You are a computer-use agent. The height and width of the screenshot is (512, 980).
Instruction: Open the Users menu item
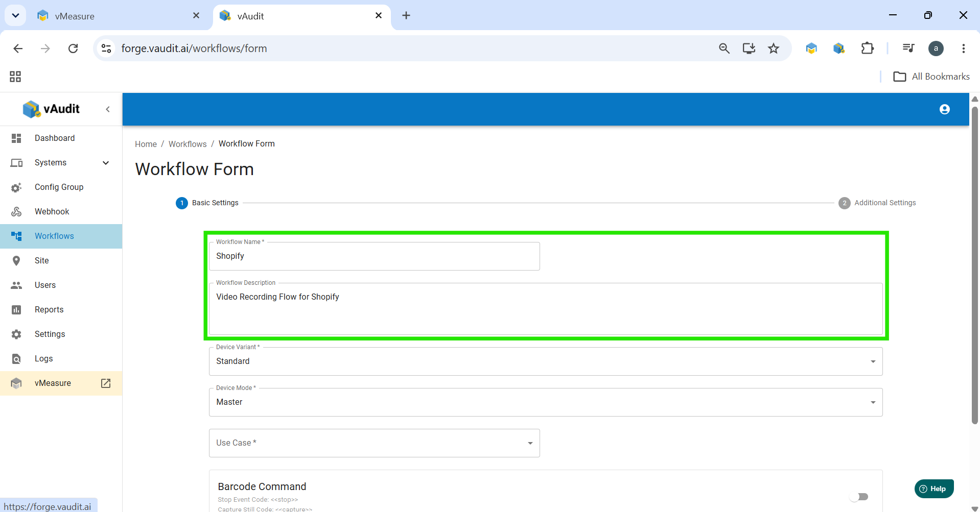click(61, 285)
